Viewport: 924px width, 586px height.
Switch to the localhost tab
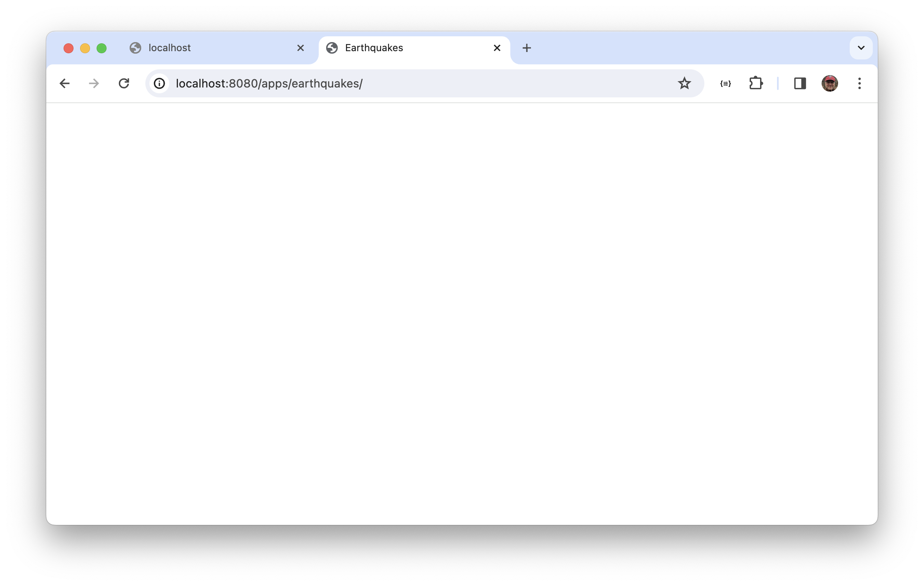click(206, 48)
